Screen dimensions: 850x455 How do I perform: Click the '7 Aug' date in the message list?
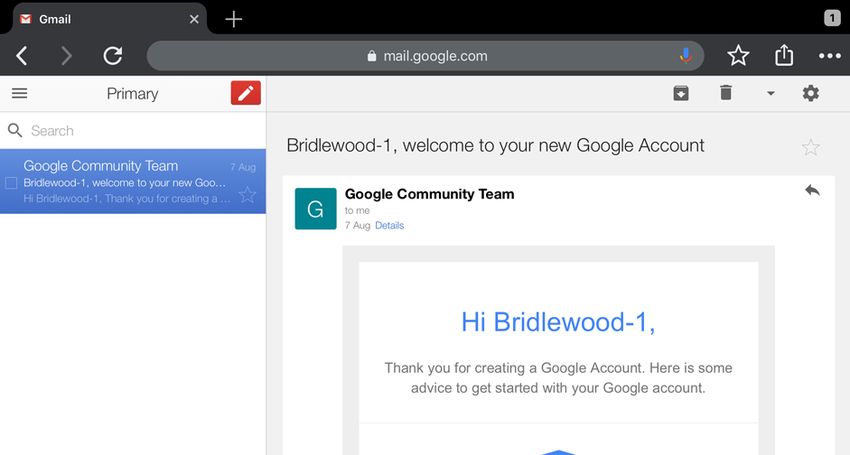243,167
